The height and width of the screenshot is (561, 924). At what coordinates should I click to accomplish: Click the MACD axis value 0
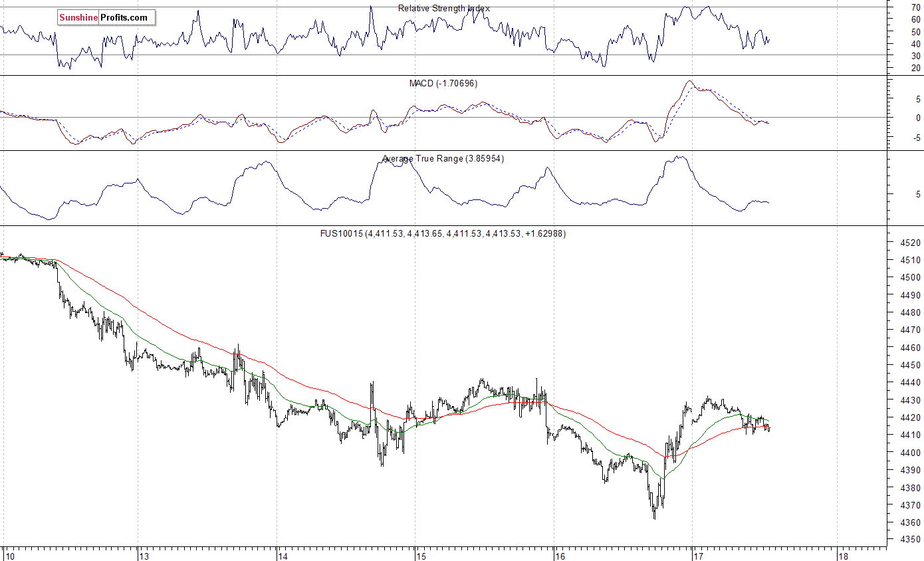coord(918,118)
